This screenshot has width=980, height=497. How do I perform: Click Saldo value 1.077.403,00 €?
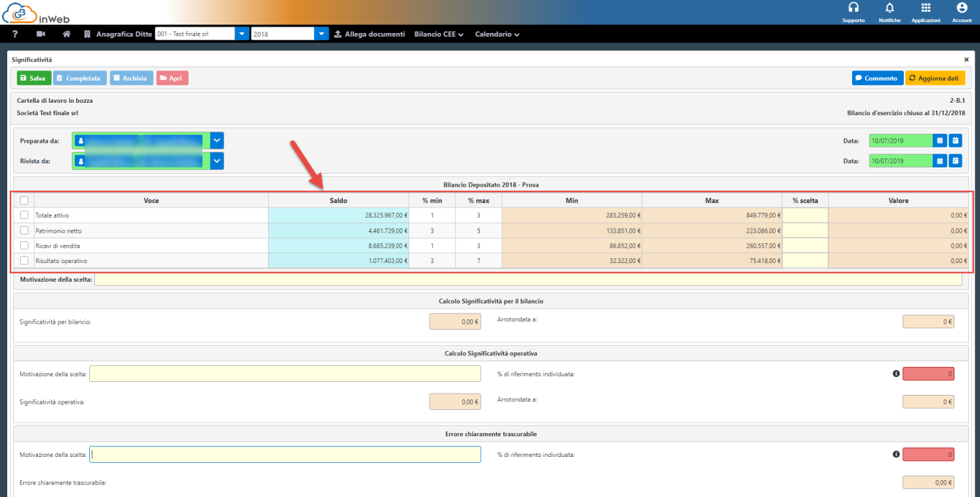[388, 260]
